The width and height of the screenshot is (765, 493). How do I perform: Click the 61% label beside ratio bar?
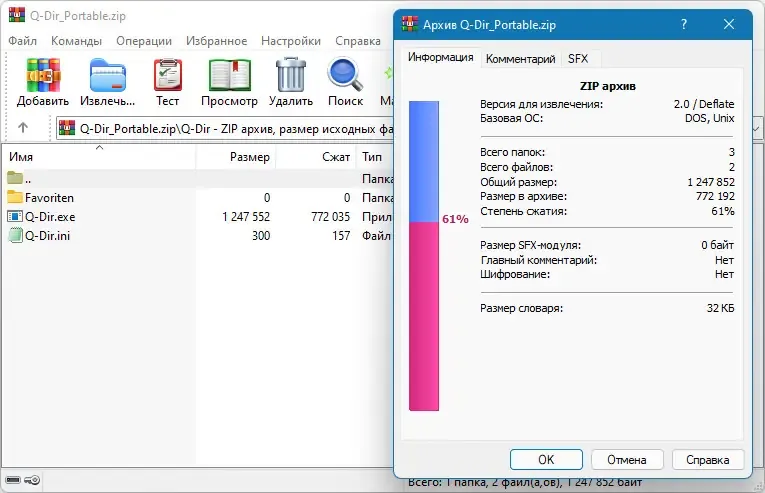coord(455,219)
